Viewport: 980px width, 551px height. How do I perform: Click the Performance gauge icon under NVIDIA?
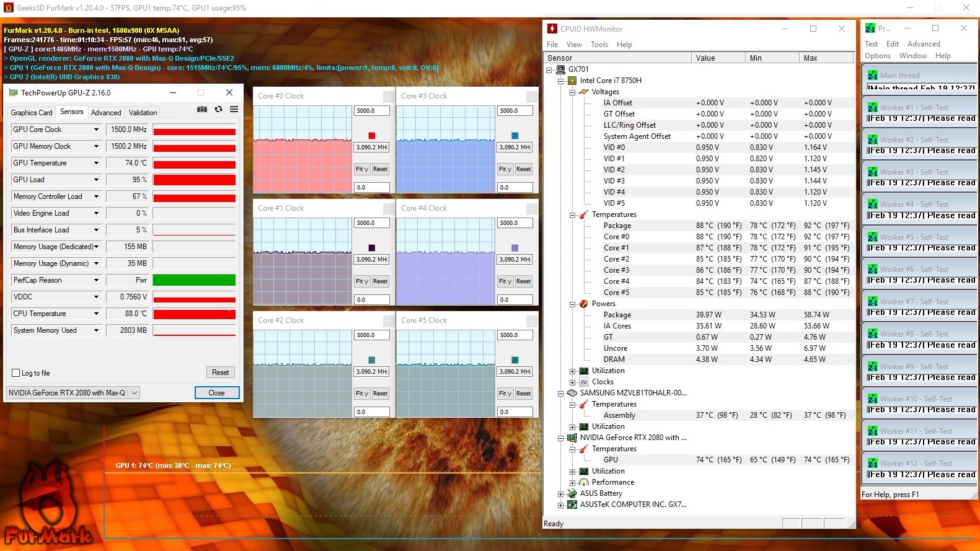click(584, 482)
